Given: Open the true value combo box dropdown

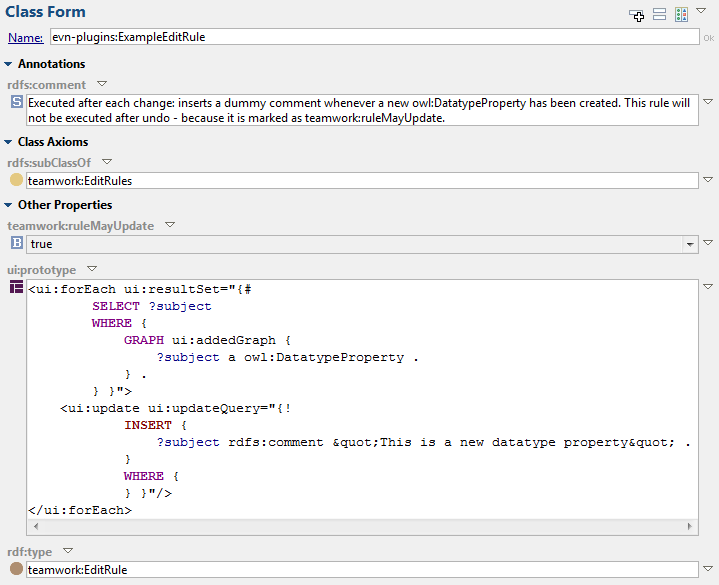Looking at the screenshot, I should 690,244.
